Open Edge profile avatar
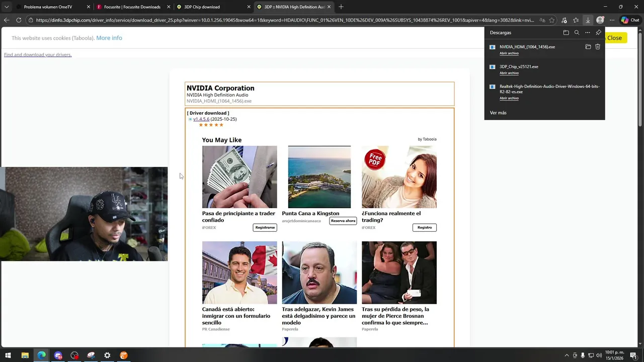Viewport: 644px width, 362px height. tap(600, 20)
